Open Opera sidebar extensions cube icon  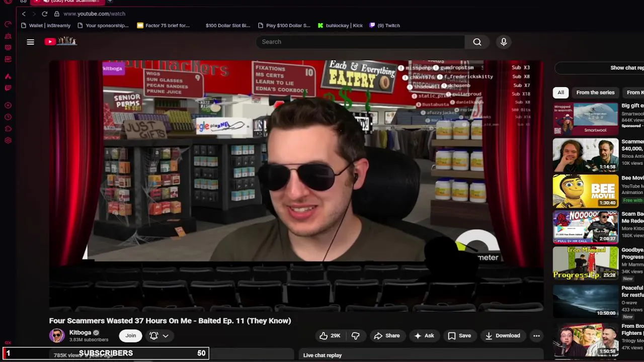(x=8, y=129)
